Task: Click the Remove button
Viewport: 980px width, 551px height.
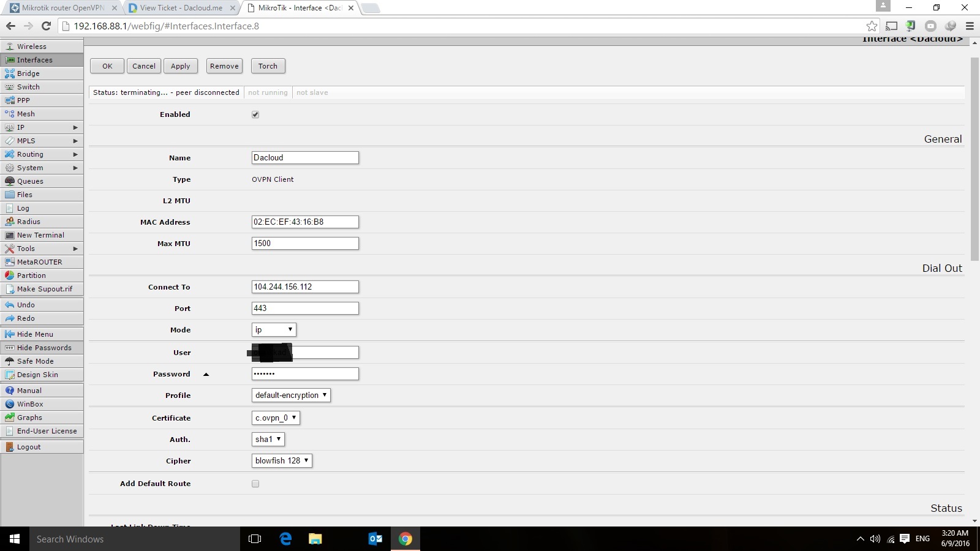Action: pos(224,66)
